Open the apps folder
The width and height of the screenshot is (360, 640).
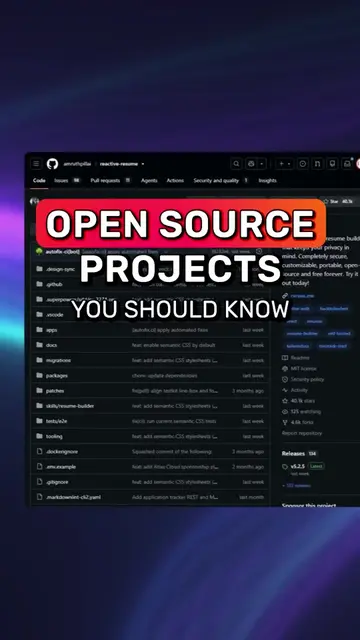pyautogui.click(x=51, y=330)
